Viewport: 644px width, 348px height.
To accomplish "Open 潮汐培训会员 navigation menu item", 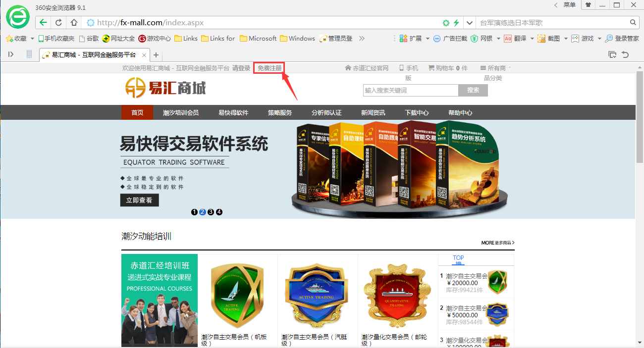I will [181, 113].
